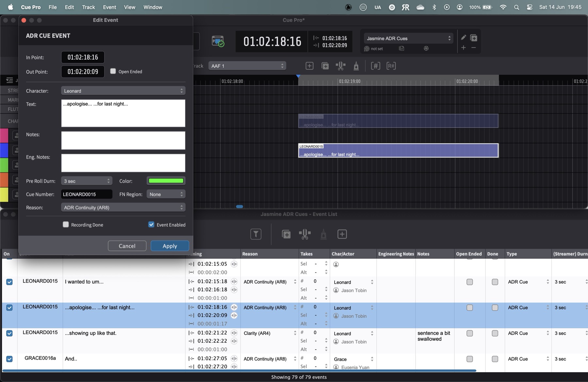Click the Cancel button
The width and height of the screenshot is (588, 382).
point(127,246)
